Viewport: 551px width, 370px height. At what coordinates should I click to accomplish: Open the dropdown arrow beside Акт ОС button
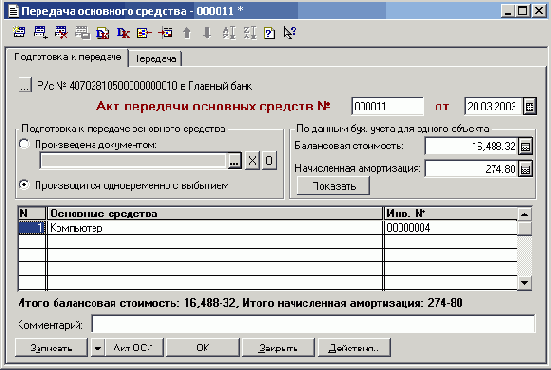pos(98,348)
